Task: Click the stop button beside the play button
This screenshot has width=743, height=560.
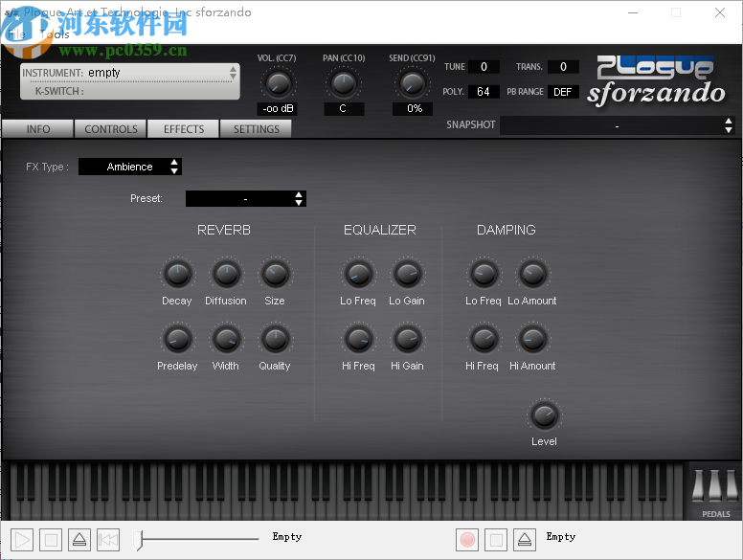Action: pyautogui.click(x=51, y=540)
